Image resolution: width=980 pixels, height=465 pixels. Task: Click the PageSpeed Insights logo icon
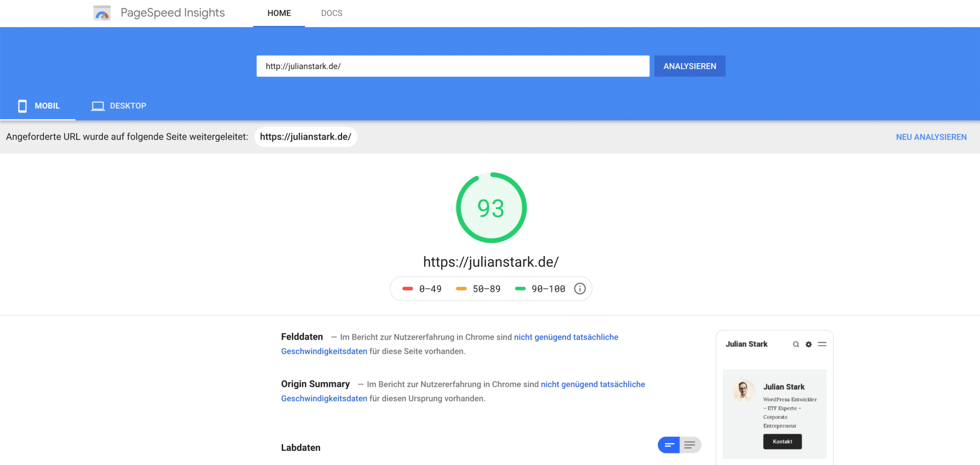[102, 13]
